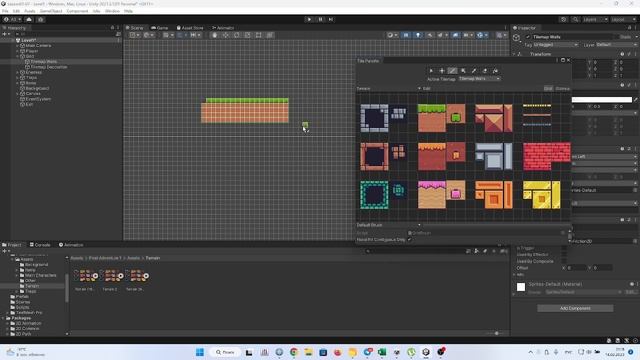The width and height of the screenshot is (640, 360).
Task: Select the Traps folder in Project tree
Action: (31, 291)
